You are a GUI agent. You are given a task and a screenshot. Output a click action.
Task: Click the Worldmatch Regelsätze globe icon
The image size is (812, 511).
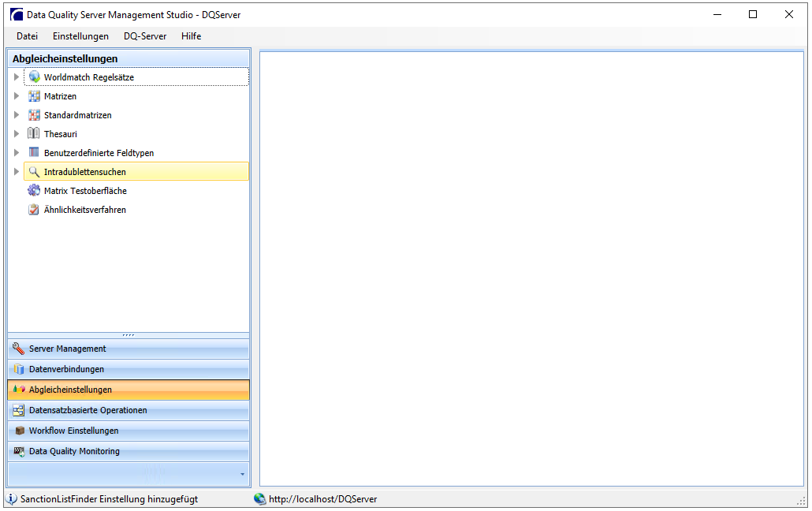(x=34, y=76)
